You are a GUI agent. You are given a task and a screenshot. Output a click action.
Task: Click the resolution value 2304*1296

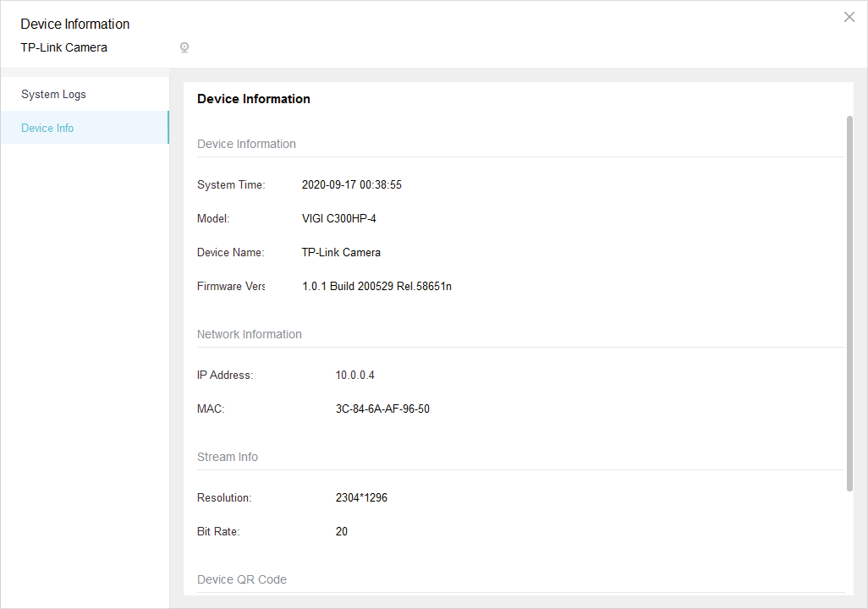coord(361,497)
